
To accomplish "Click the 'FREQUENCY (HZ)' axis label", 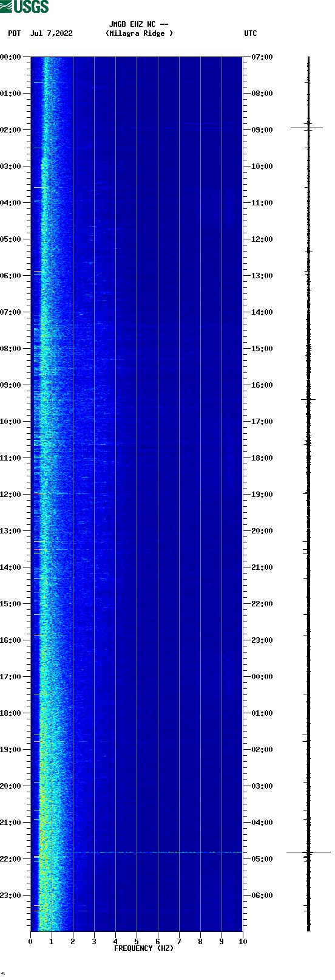I will click(x=144, y=948).
